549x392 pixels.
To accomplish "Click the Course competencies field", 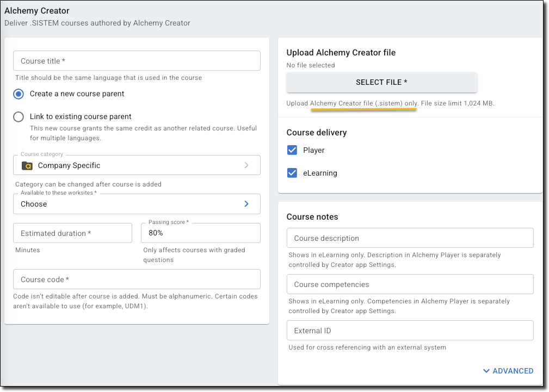I will 410,284.
